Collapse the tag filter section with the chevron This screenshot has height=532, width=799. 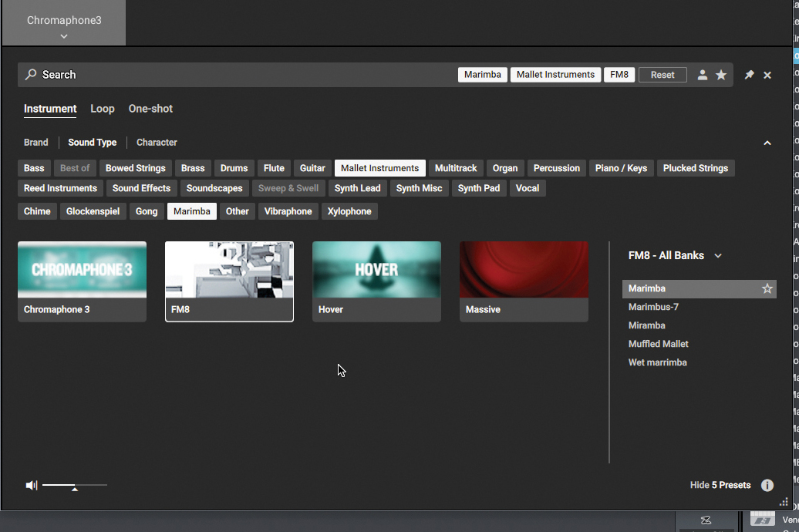pos(767,143)
